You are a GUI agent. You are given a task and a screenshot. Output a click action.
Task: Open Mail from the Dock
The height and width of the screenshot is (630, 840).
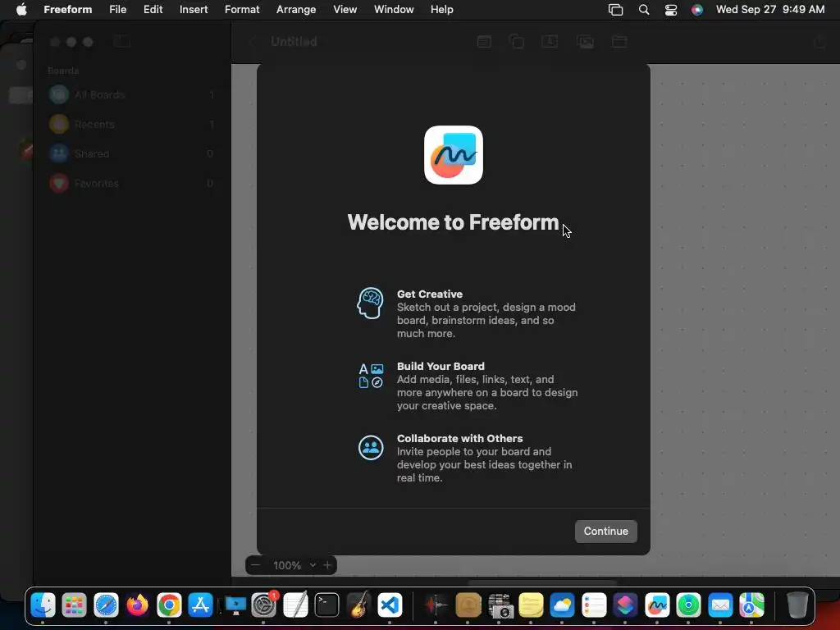720,605
